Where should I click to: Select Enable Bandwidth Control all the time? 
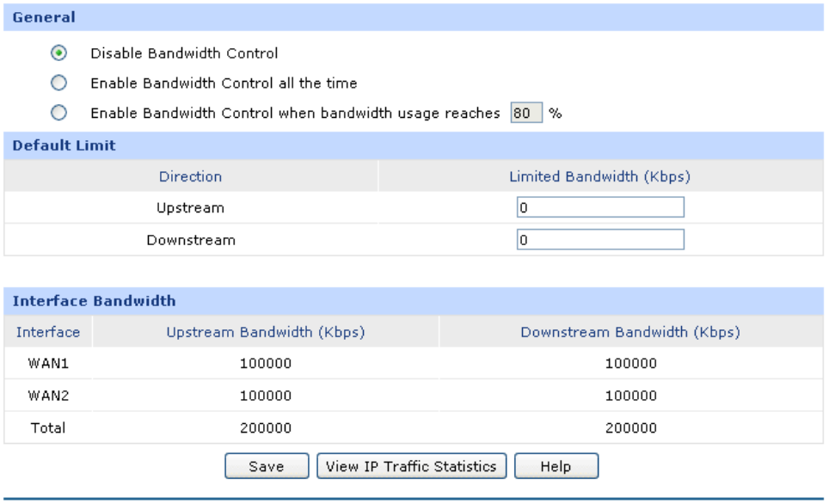pos(58,83)
